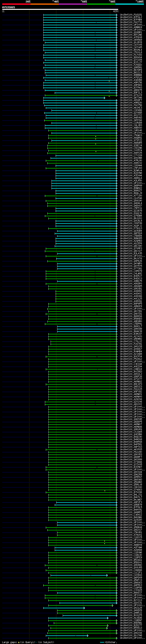Screen dimensions: 146x644
Task: Click the white query sequence bar
Action: (x=60, y=9)
